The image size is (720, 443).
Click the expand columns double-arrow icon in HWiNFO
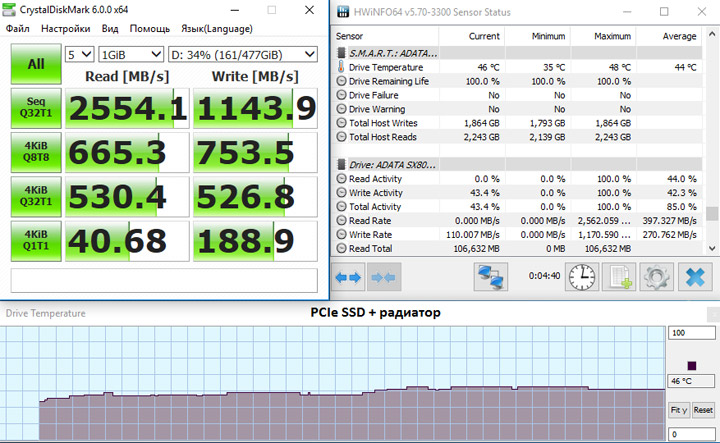(348, 277)
